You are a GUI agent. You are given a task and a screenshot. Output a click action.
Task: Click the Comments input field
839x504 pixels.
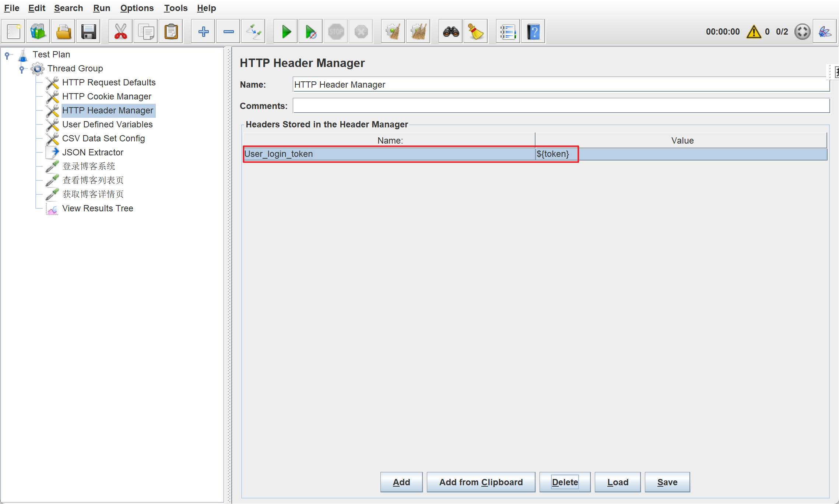(561, 106)
